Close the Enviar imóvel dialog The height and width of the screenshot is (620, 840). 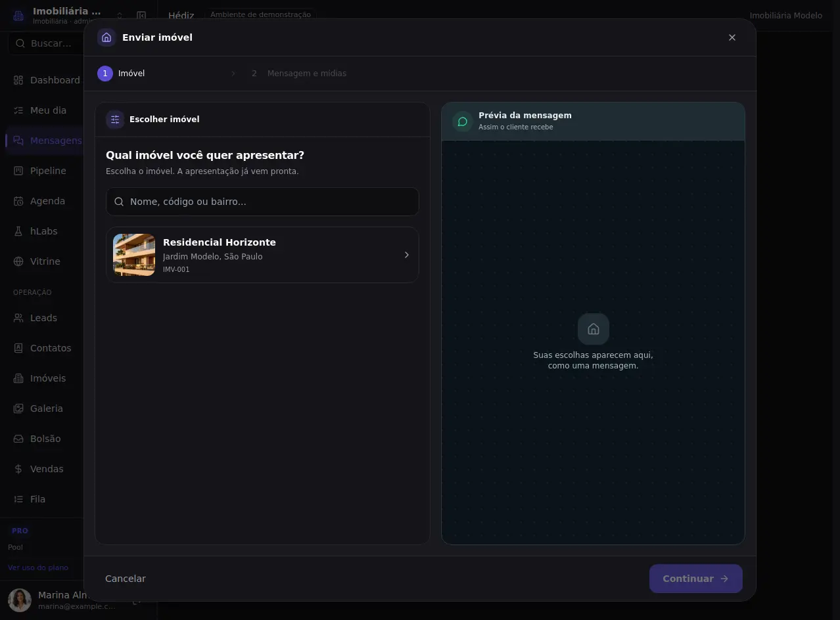click(x=732, y=37)
